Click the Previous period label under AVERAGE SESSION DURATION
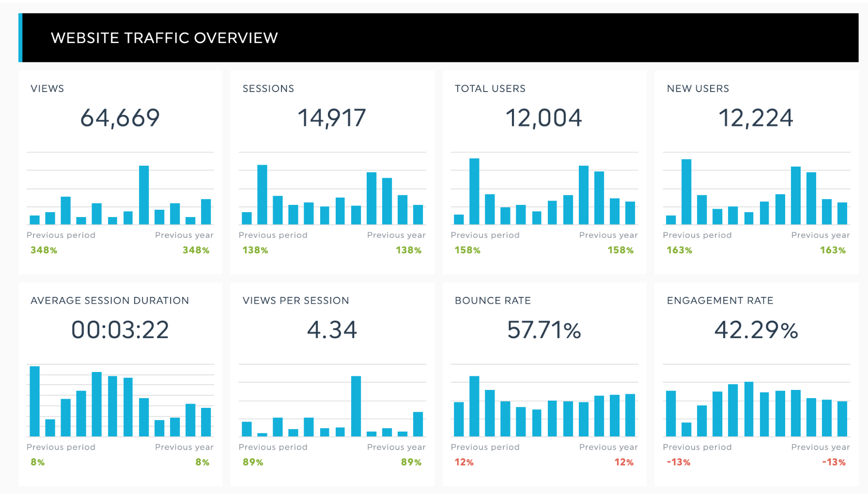Viewport: 868px width, 496px height. (61, 447)
